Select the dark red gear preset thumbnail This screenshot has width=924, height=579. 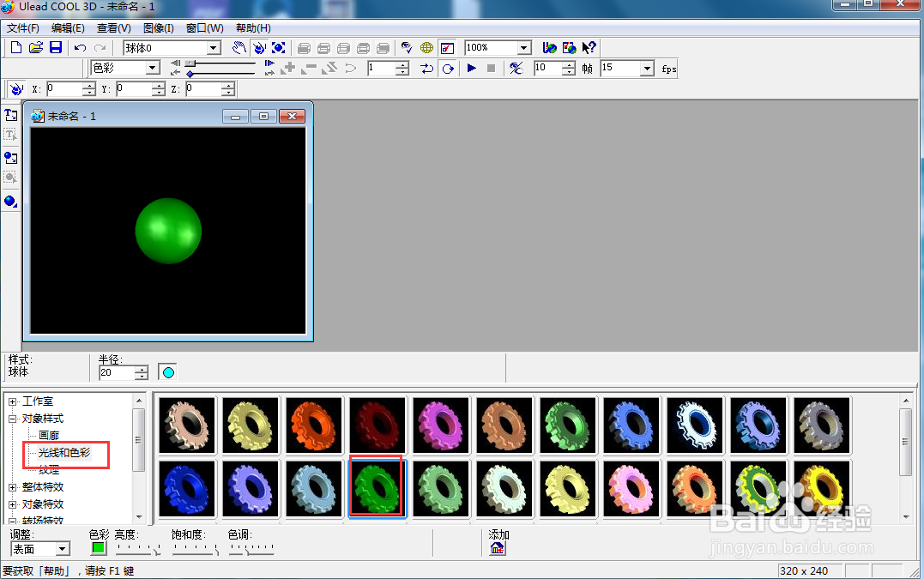(x=377, y=425)
